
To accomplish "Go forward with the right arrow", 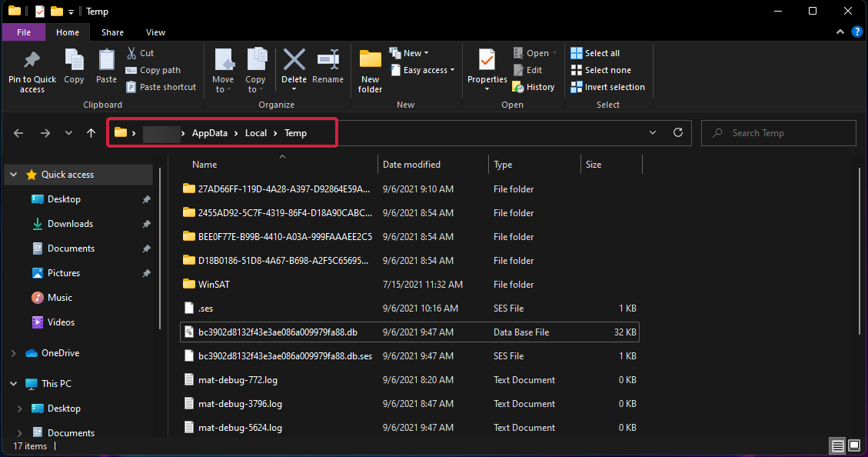I will [45, 133].
